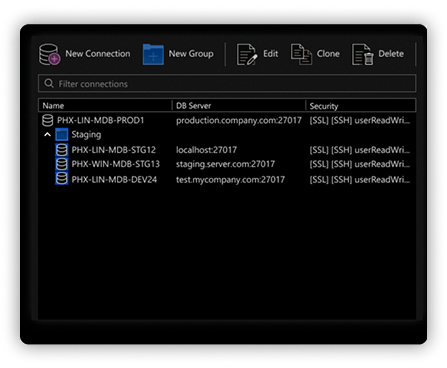This screenshot has width=447, height=368.
Task: Click the database icon beside PHX-LIN-MDB-STG12
Action: 62,150
